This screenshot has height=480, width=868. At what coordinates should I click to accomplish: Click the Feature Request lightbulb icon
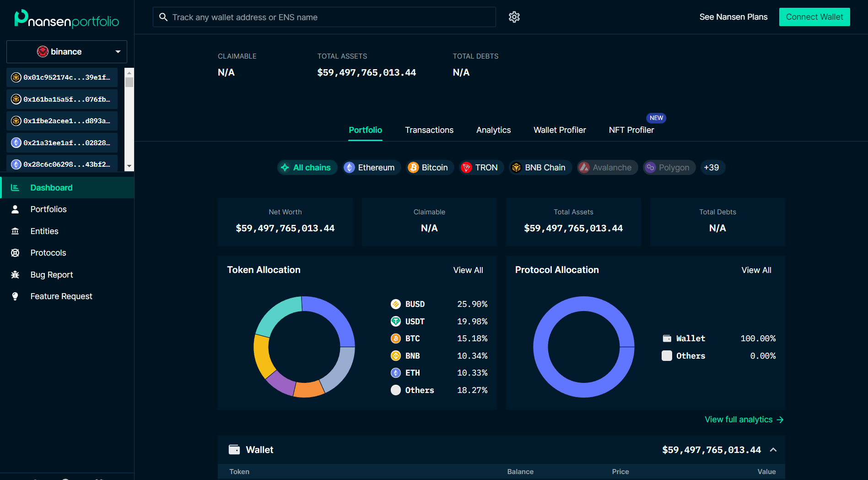point(15,296)
